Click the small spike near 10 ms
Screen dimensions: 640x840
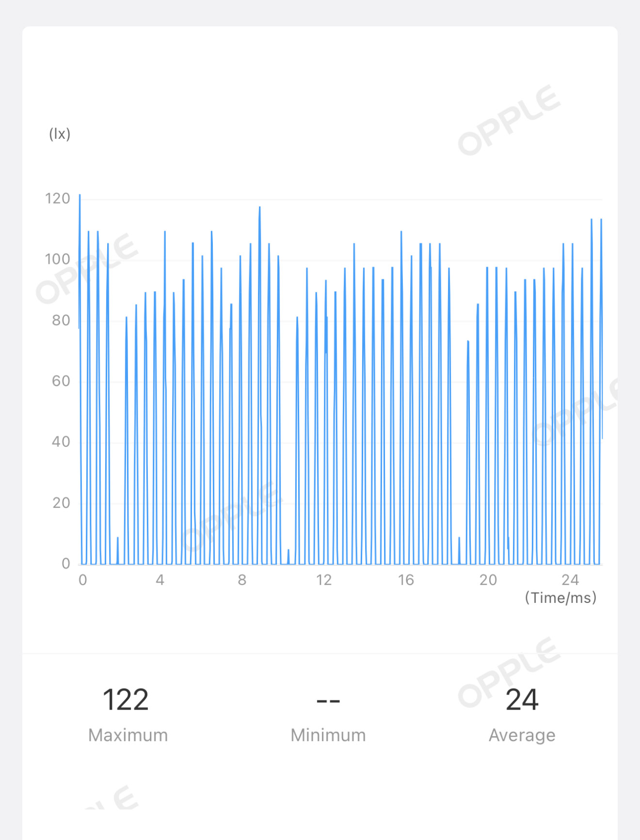[x=288, y=556]
